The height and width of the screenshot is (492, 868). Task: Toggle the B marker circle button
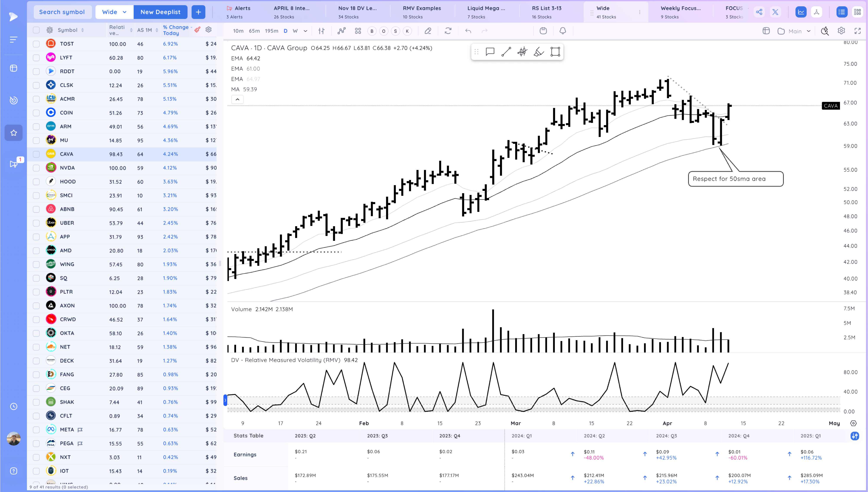pos(372,31)
